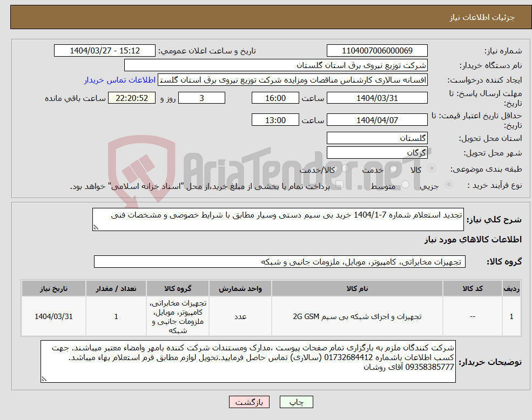This screenshot has height=420, width=532.
Task: Click the resize handle of description text area
Action: click(x=96, y=228)
